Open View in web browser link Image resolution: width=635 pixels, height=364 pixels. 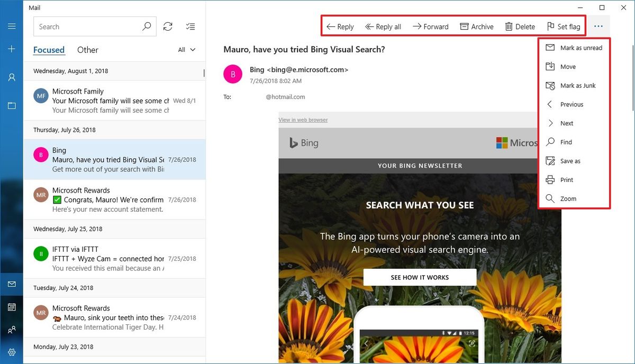pos(303,120)
